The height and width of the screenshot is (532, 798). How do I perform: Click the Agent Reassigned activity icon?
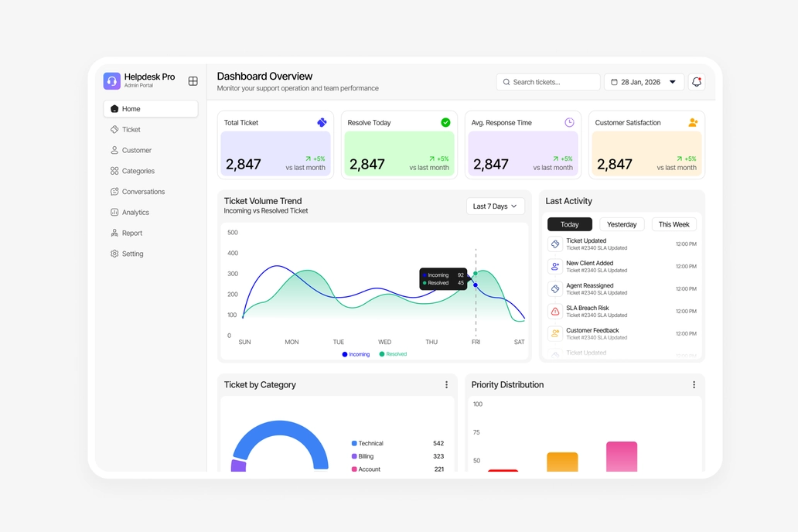coord(555,288)
